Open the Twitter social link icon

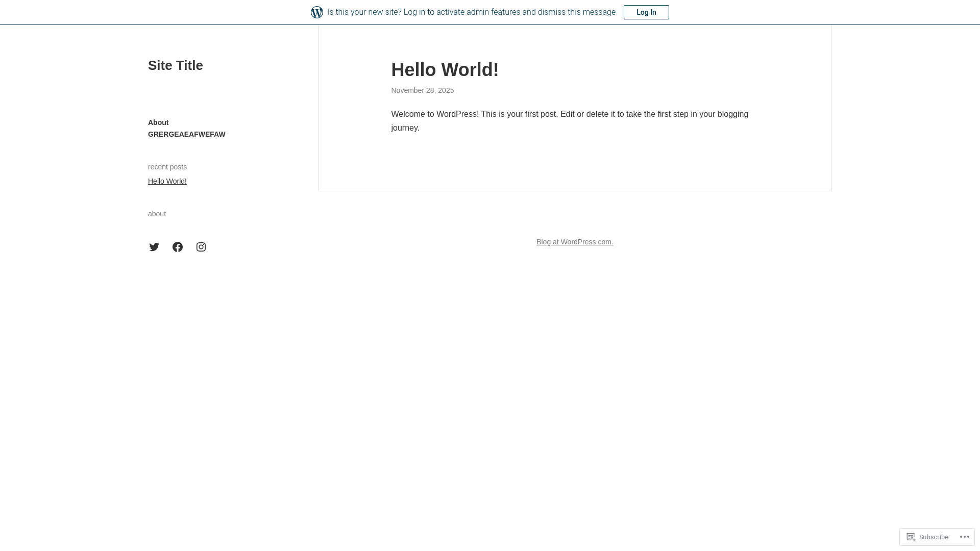(154, 247)
